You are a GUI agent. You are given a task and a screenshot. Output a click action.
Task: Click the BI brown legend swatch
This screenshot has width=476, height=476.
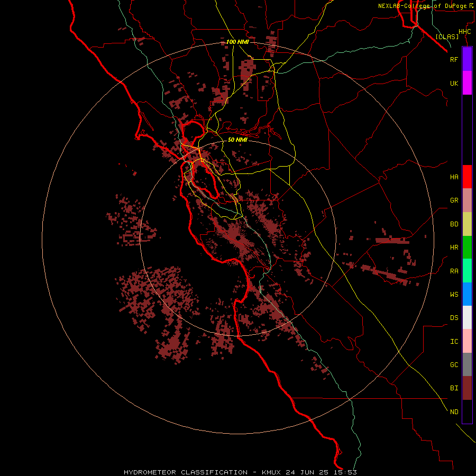coord(467,388)
